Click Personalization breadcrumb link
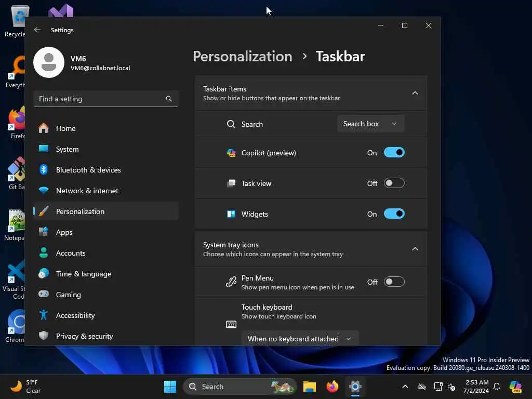 [243, 57]
